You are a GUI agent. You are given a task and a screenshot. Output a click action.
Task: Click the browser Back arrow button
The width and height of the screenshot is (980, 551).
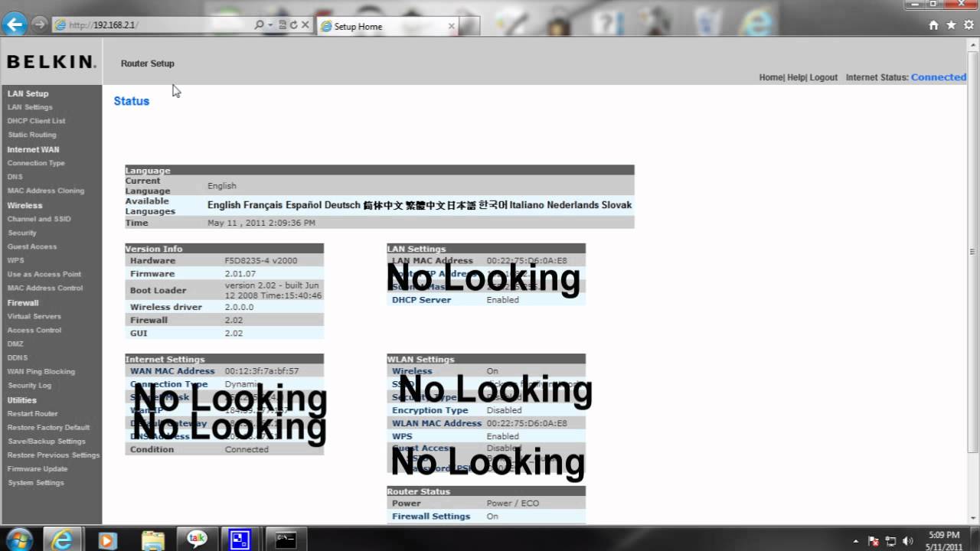tap(14, 24)
